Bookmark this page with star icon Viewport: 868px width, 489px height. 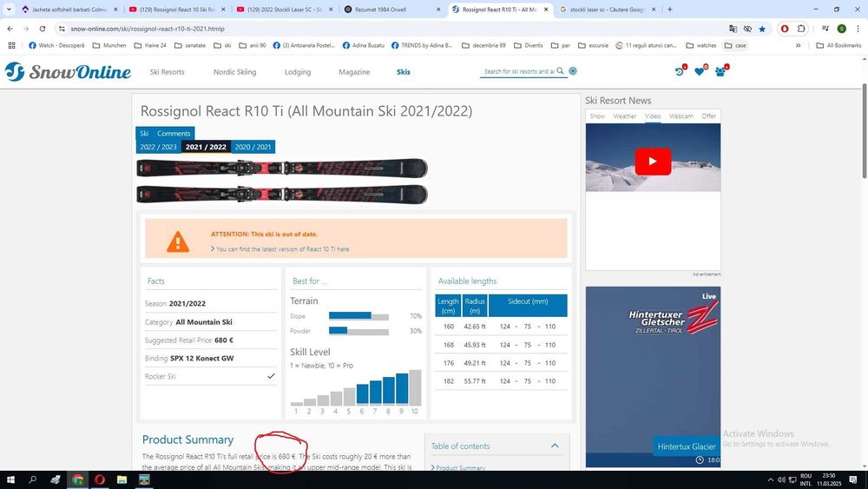click(762, 29)
